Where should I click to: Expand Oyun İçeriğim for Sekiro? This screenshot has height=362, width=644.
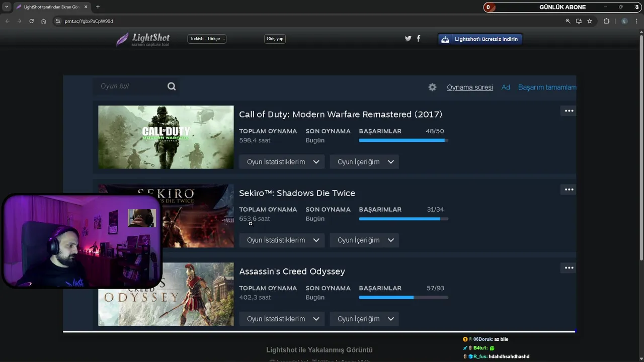[x=364, y=240]
